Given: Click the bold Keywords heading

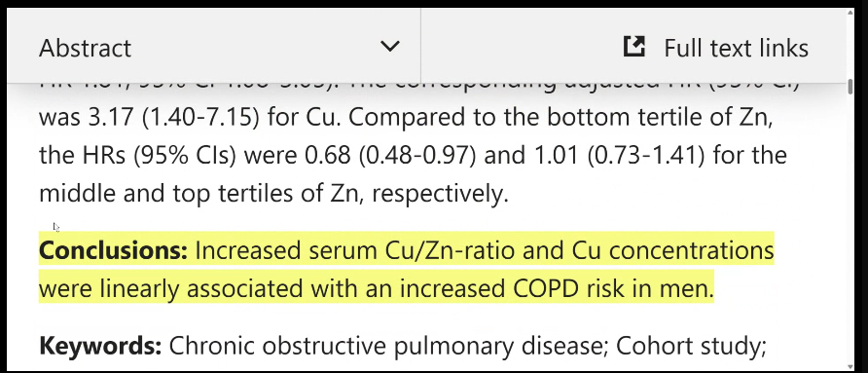Looking at the screenshot, I should pyautogui.click(x=100, y=346).
